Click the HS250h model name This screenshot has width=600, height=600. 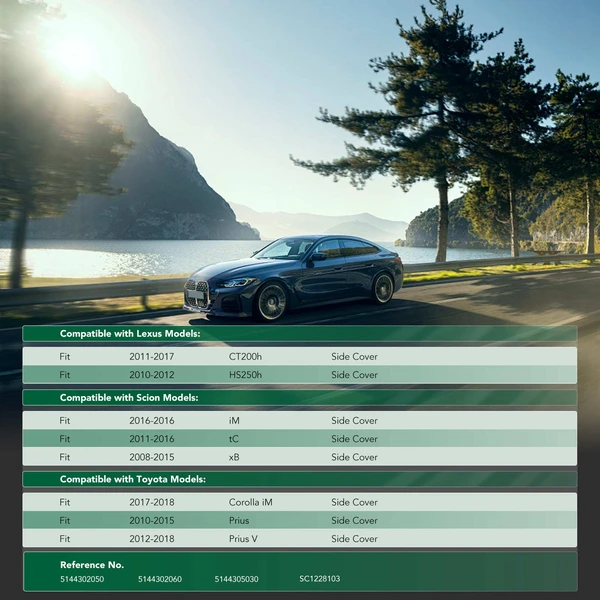click(x=246, y=375)
